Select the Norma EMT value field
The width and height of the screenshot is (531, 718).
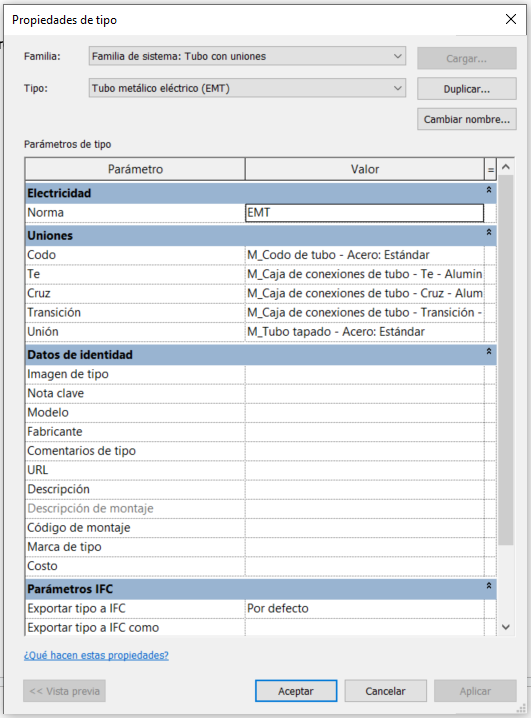[364, 213]
